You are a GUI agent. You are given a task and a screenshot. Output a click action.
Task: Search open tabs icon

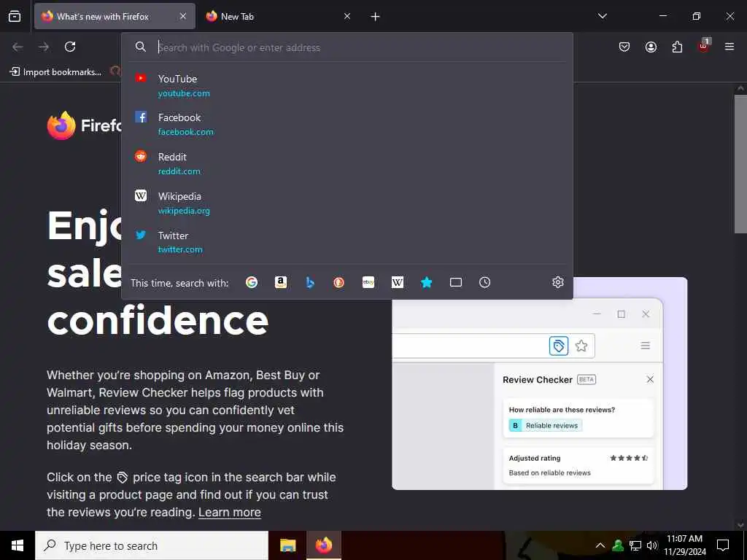point(456,282)
